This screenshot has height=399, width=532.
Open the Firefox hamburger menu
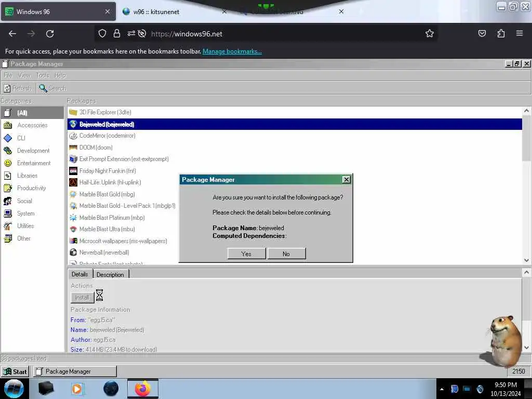(x=520, y=33)
